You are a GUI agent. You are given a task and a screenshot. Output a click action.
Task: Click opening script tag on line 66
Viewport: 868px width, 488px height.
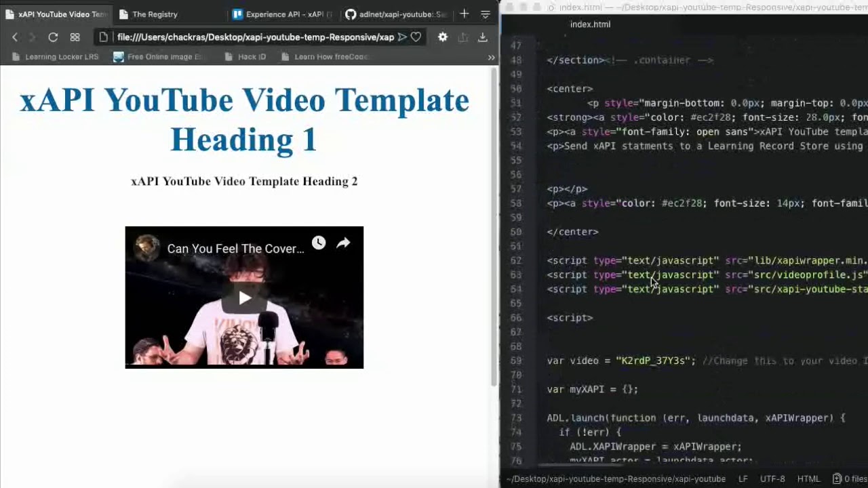(570, 317)
